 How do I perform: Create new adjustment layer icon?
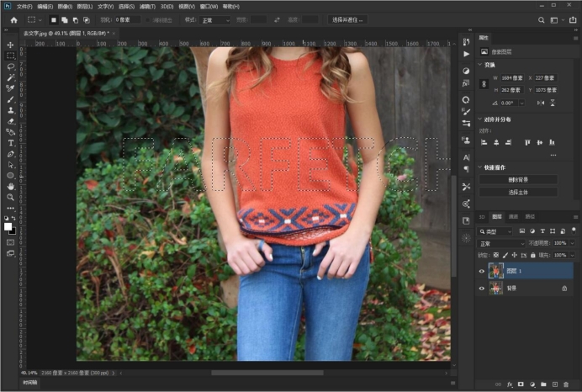point(532,384)
